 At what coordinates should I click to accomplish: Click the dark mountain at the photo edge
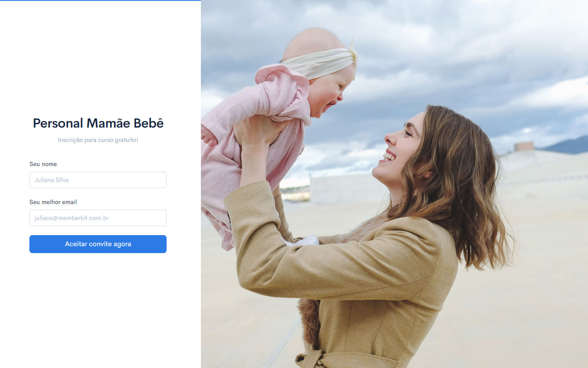(x=568, y=145)
